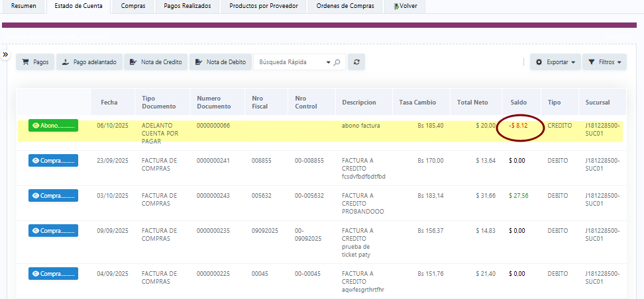Go to the Ordenes de Compras tab
The height and width of the screenshot is (299, 644).
tap(345, 6)
